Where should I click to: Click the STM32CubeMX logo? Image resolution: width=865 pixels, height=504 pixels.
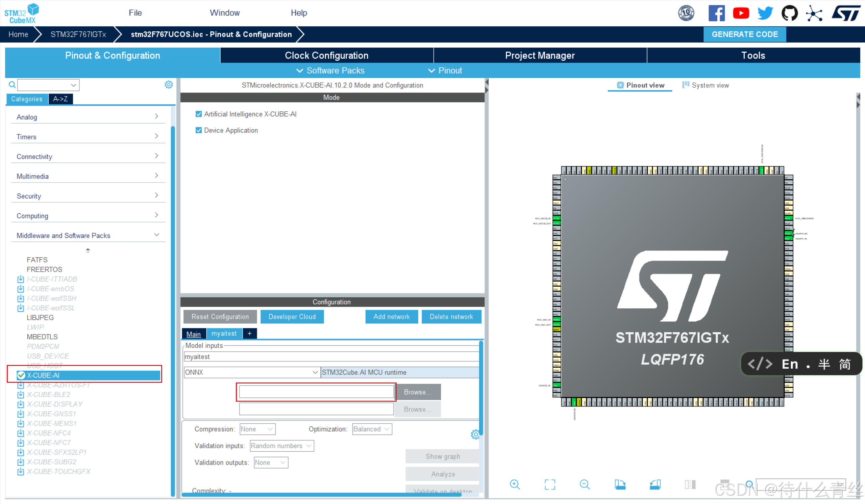21,13
